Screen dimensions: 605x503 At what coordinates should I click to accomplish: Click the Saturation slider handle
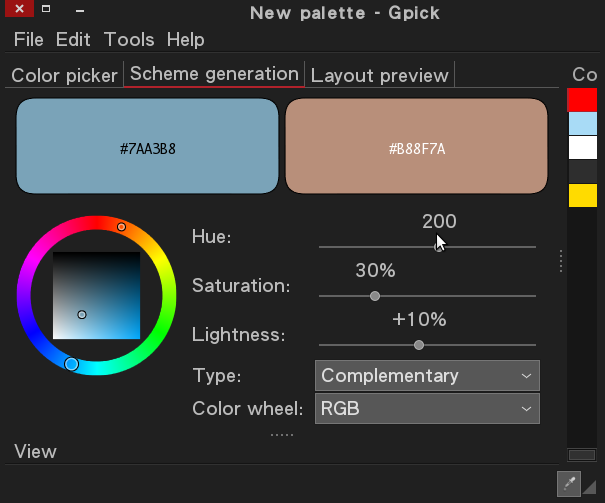click(375, 296)
